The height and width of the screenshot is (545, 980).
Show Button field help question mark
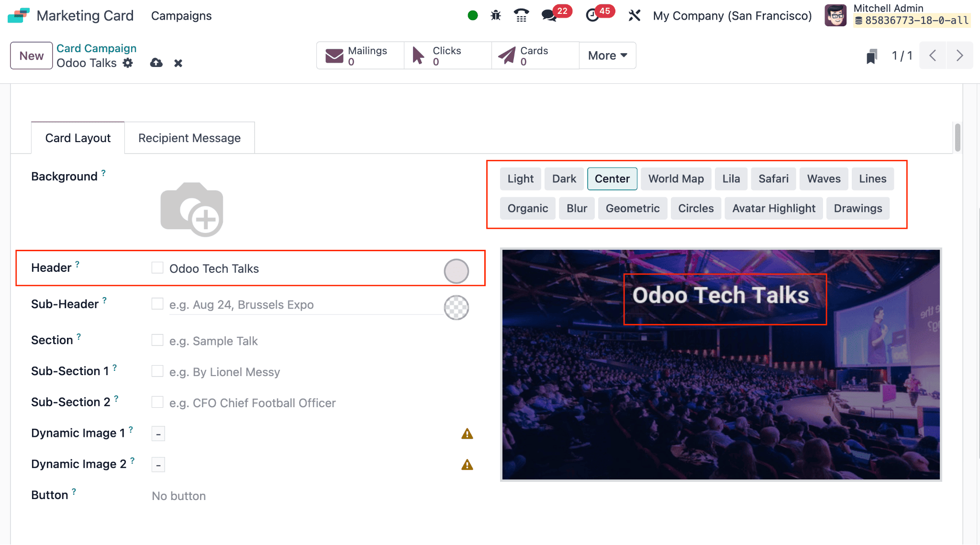click(74, 491)
